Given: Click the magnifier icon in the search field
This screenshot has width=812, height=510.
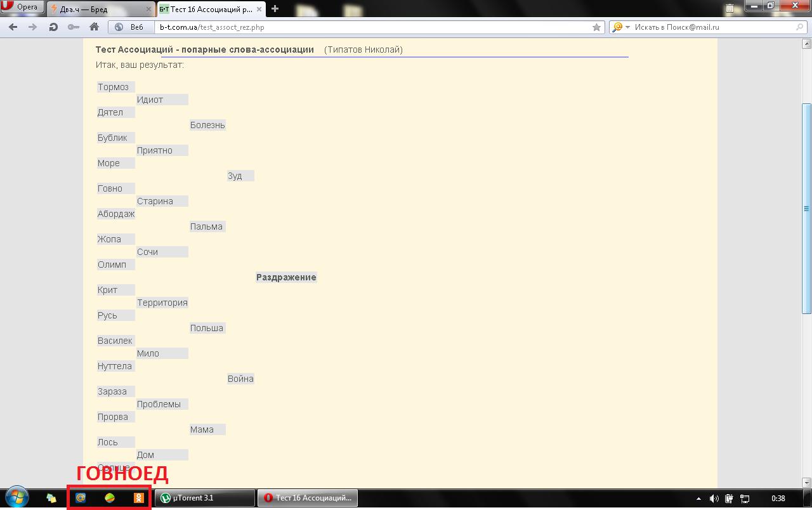Looking at the screenshot, I should (801, 27).
